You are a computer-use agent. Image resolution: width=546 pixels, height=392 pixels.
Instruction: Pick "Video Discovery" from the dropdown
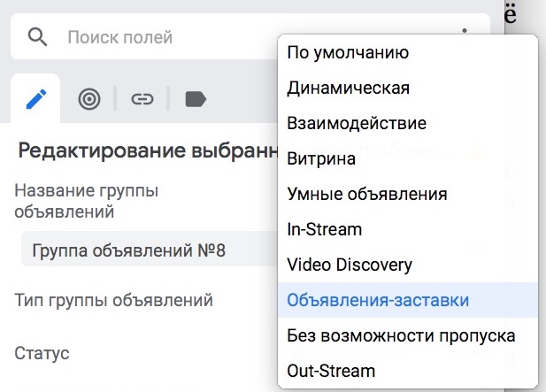click(x=350, y=265)
